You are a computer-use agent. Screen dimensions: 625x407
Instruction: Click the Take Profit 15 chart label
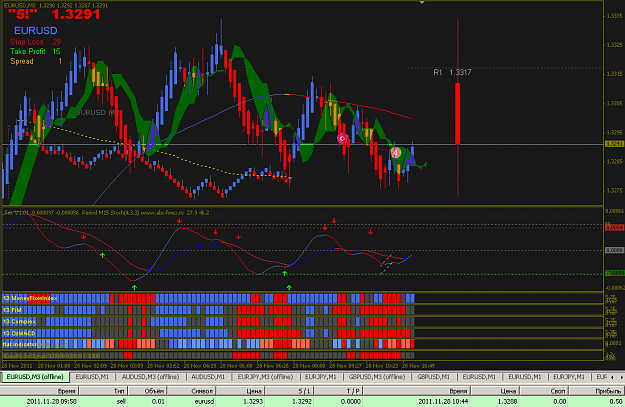(x=35, y=51)
